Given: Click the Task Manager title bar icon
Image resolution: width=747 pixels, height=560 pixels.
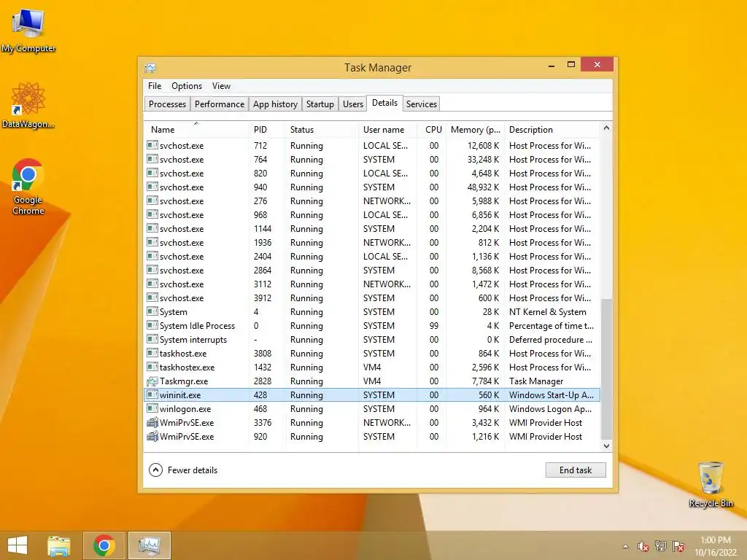Looking at the screenshot, I should (x=150, y=68).
